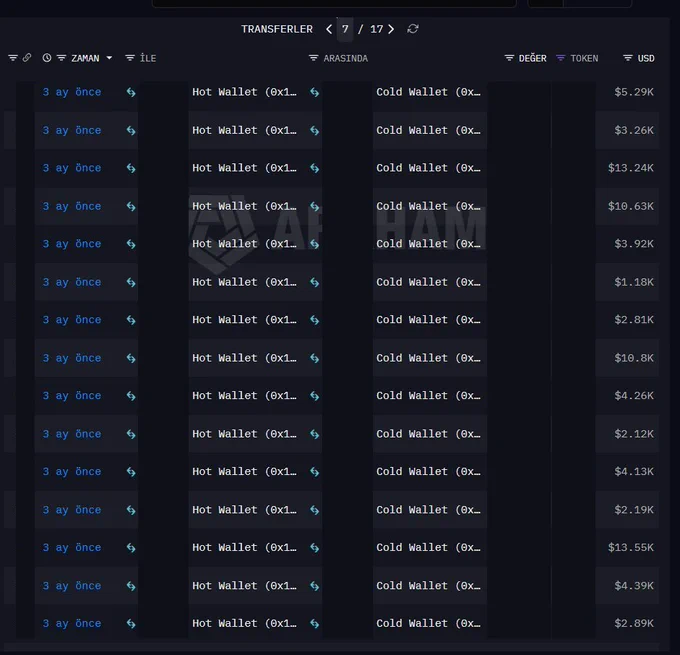Click icon after Hot Wallet in $2.12K row
Image resolution: width=680 pixels, height=655 pixels.
(315, 434)
